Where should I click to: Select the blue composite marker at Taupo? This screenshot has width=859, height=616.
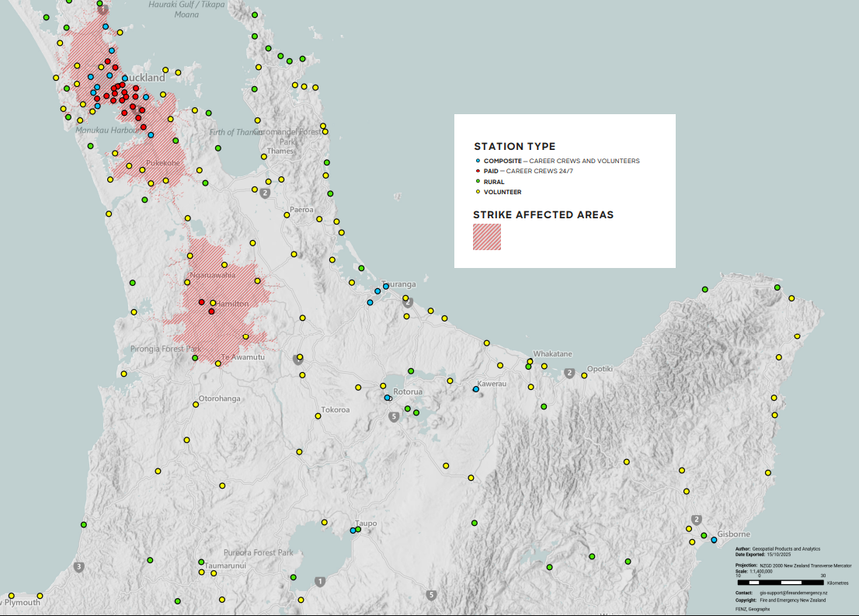[353, 531]
